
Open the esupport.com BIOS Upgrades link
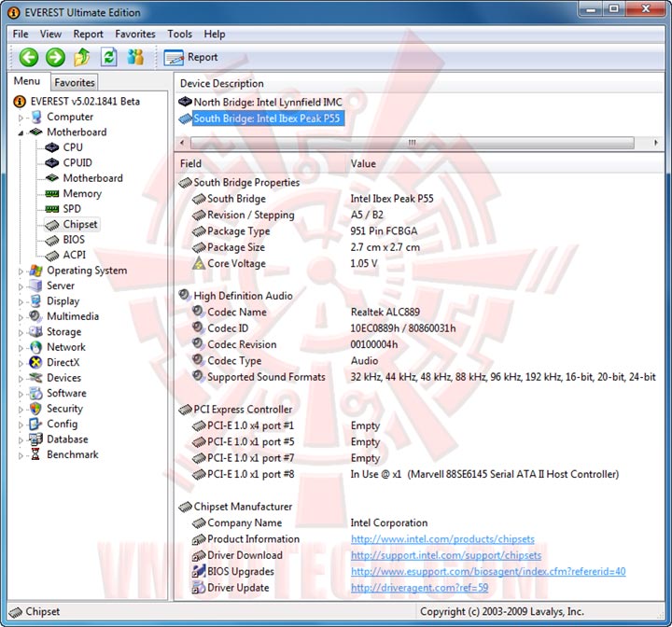488,572
